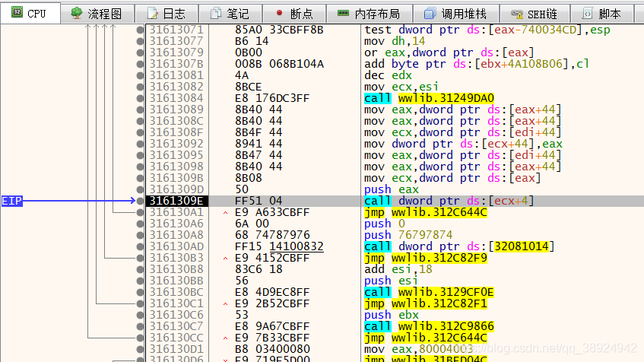Click the script page icon on 脚本 tab
644x362 pixels.
pos(587,14)
